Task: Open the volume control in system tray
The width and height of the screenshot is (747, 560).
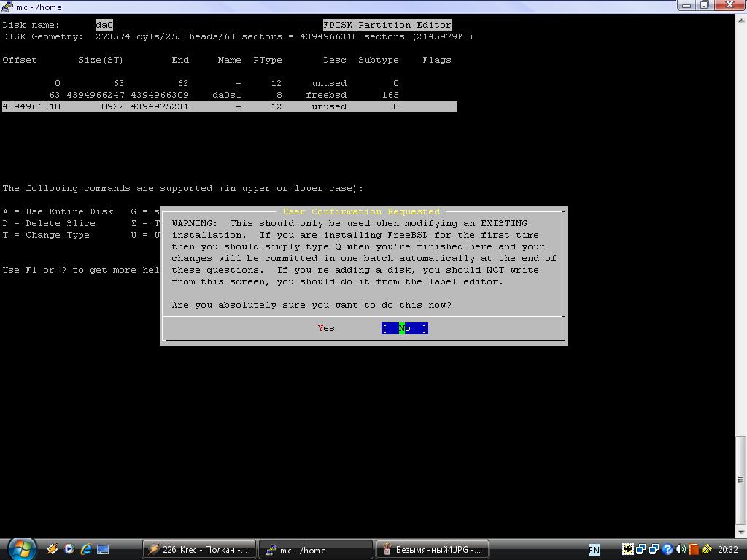Action: coord(681,550)
